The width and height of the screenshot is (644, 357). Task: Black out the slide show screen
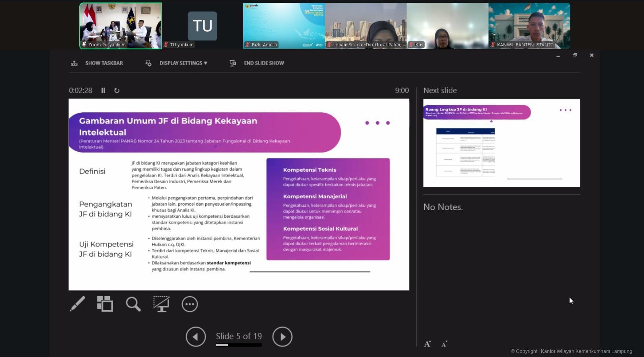(x=161, y=304)
